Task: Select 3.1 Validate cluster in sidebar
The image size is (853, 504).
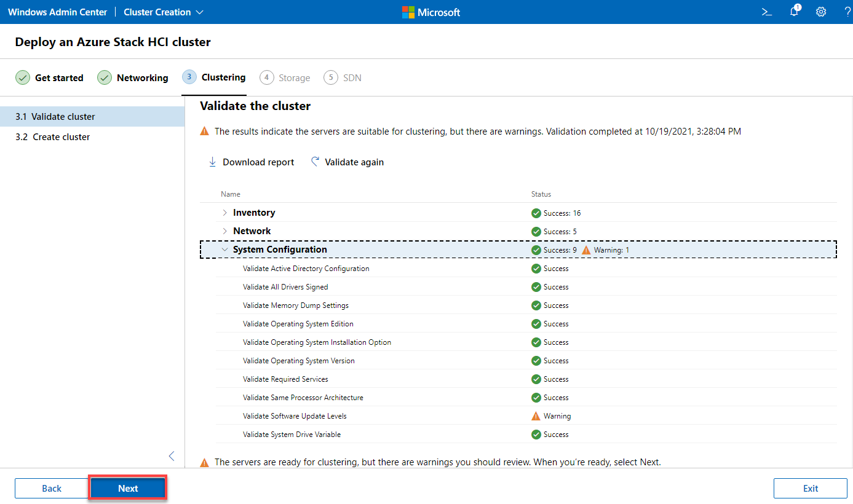Action: (x=92, y=116)
